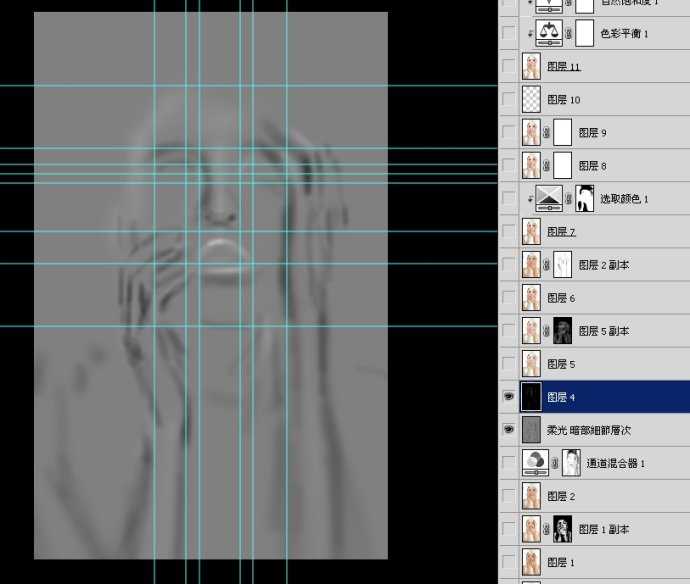Show the 图层 11 layer
The width and height of the screenshot is (690, 584).
coord(509,67)
